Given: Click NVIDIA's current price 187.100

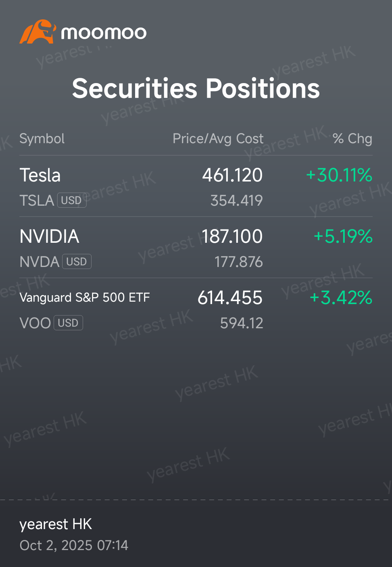Looking at the screenshot, I should (x=232, y=237).
